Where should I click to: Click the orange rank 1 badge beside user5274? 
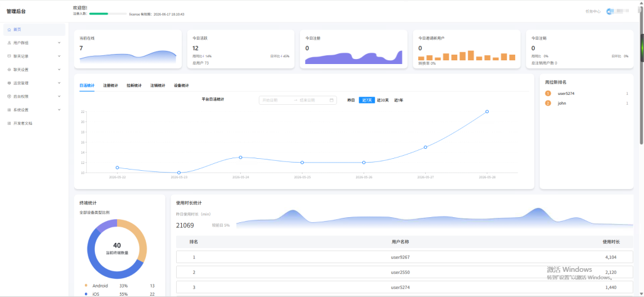[x=548, y=94]
